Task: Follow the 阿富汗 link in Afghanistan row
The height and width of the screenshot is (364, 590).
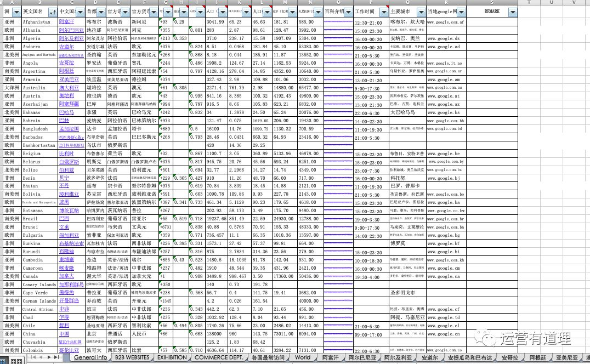Action: [x=66, y=22]
